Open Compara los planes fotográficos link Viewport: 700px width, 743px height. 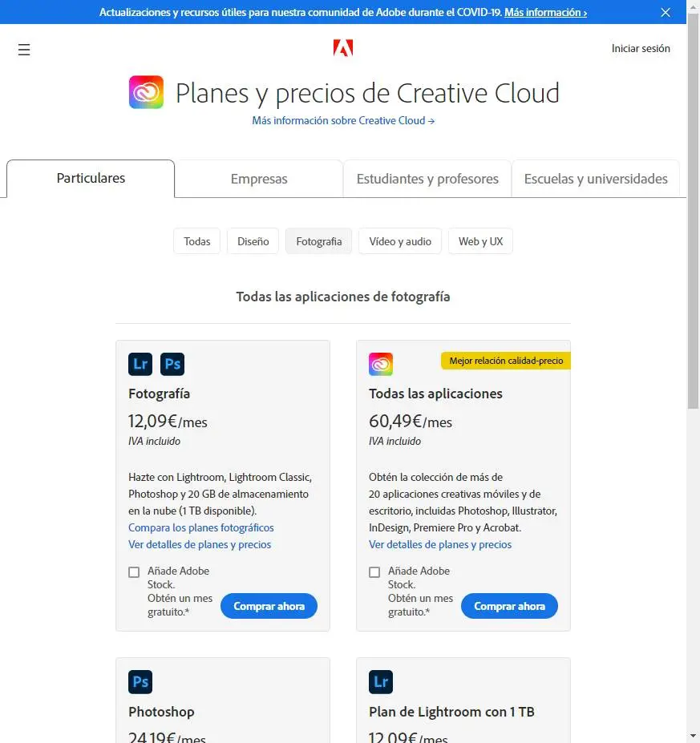coord(201,527)
